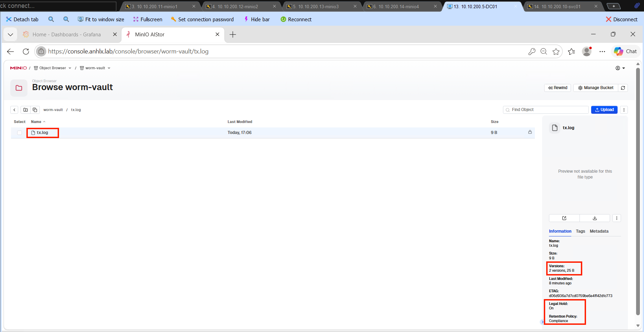Click the Reconnect button

(296, 20)
